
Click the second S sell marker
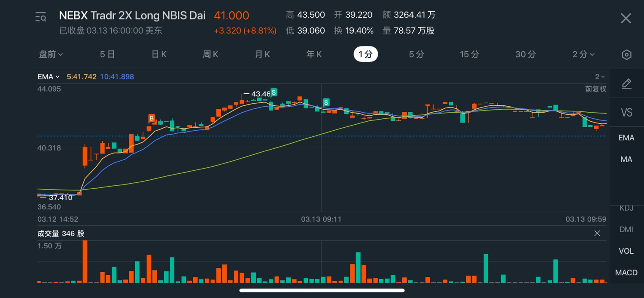[x=326, y=102]
